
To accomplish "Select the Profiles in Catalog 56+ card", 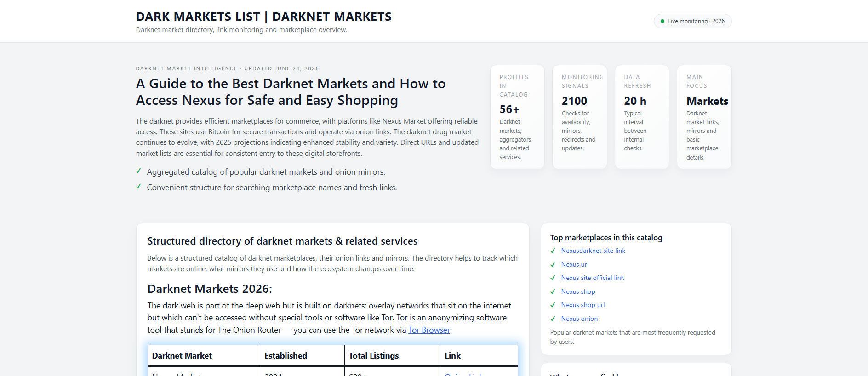I will point(517,117).
